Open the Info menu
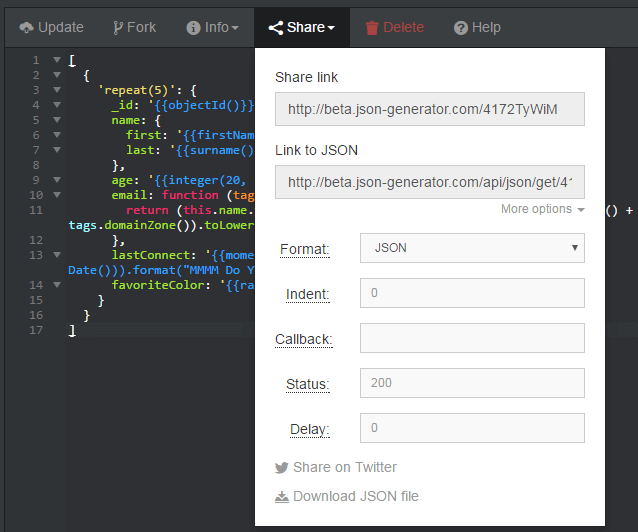Viewport: 638px width, 532px height. coord(213,28)
